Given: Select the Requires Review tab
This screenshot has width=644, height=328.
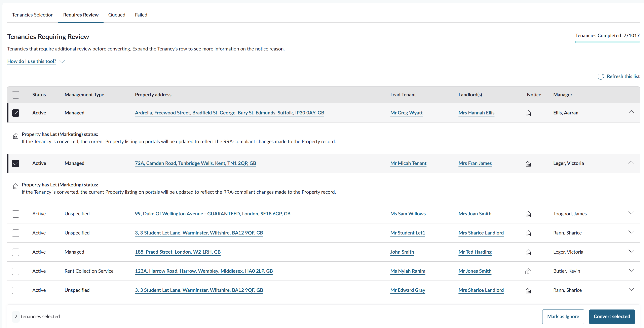Looking at the screenshot, I should point(81,15).
